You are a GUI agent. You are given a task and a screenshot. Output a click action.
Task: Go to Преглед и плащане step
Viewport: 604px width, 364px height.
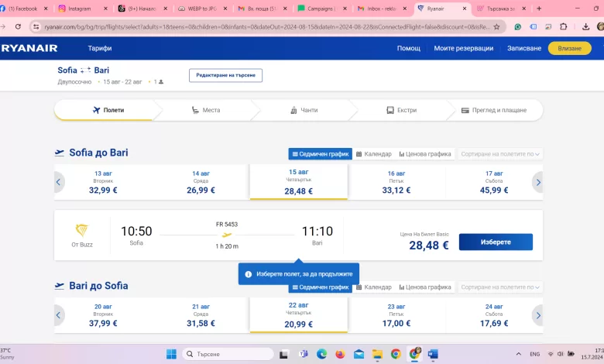[x=494, y=110]
